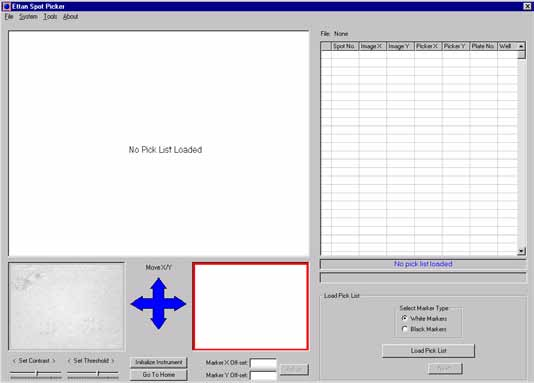Click the right arrow beside Set Threshold

pyautogui.click(x=113, y=361)
